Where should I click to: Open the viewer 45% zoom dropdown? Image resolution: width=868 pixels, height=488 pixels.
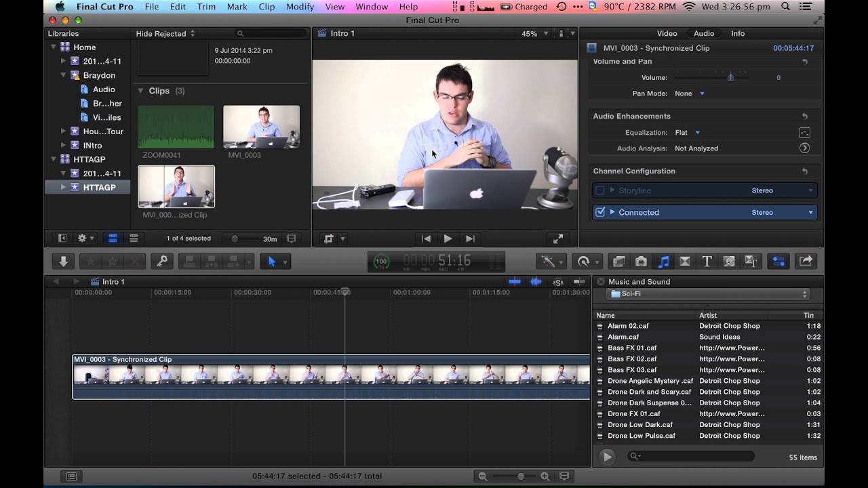tap(534, 33)
